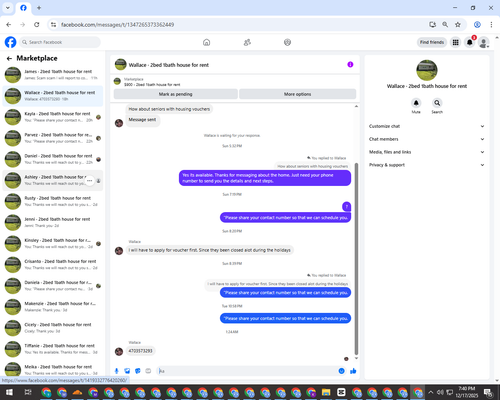The width and height of the screenshot is (500, 400).
Task: Choose a sticker icon in composer
Action: click(138, 371)
